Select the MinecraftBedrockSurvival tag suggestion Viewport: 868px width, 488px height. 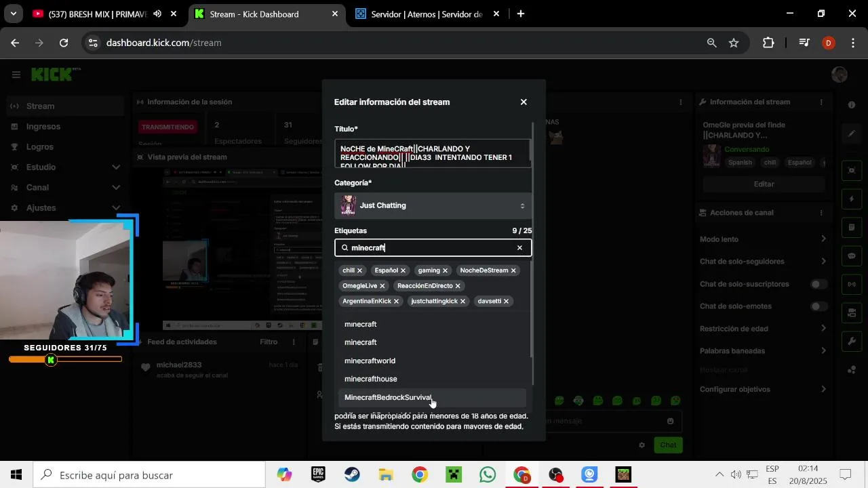pos(432,398)
